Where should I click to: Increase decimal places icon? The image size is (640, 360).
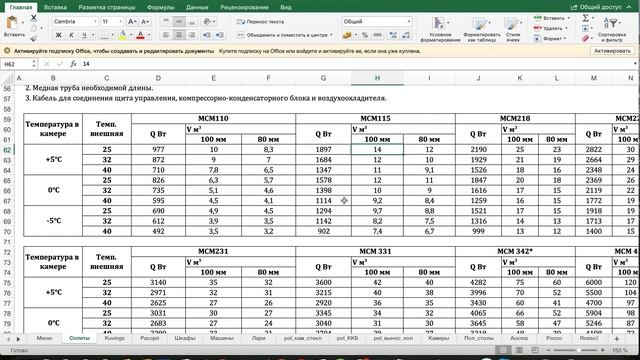[393, 35]
